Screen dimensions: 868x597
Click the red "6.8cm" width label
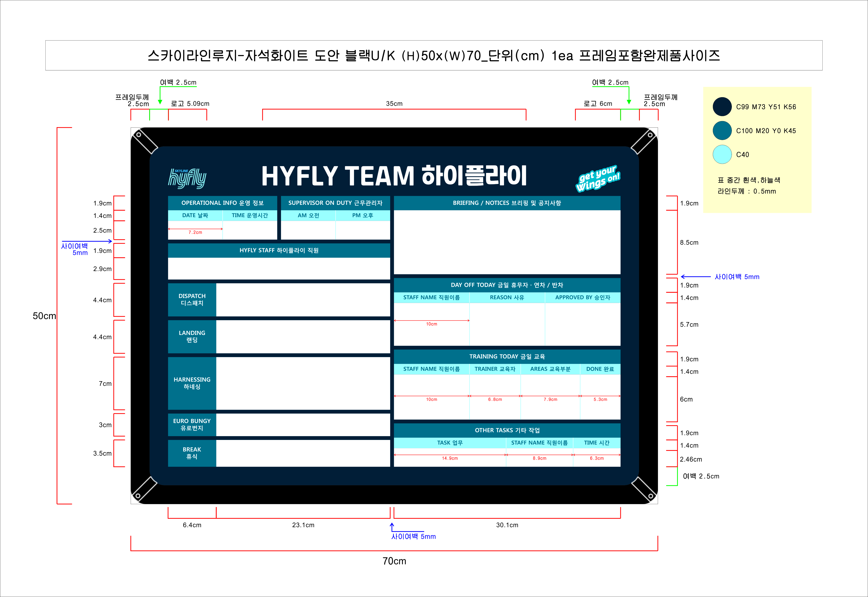495,399
